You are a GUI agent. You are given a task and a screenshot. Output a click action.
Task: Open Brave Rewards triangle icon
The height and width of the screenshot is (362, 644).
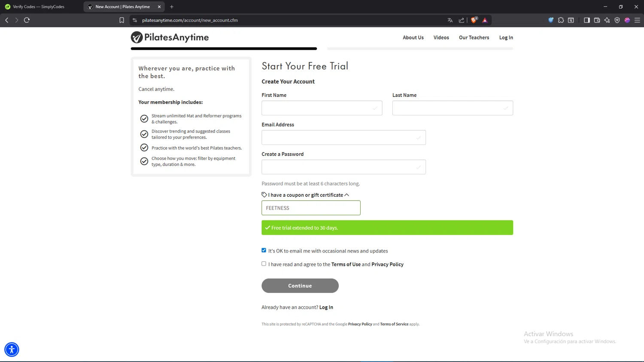pos(485,20)
